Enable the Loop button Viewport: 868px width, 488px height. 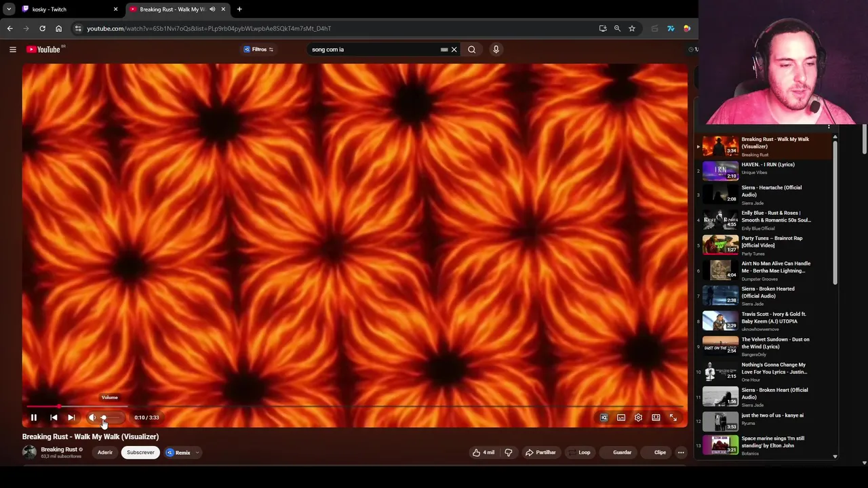click(x=579, y=452)
